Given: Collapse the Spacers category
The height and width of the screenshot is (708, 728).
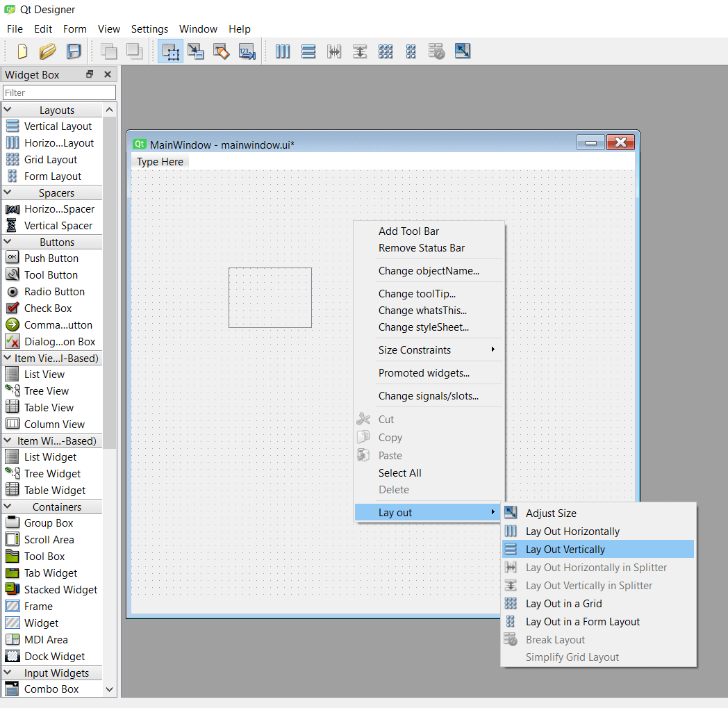Looking at the screenshot, I should pos(8,192).
